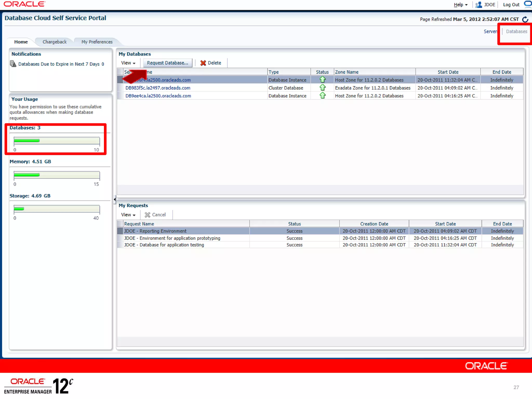Click the Cancel X icon in My Requests
This screenshot has width=532, height=399.
pyautogui.click(x=147, y=215)
